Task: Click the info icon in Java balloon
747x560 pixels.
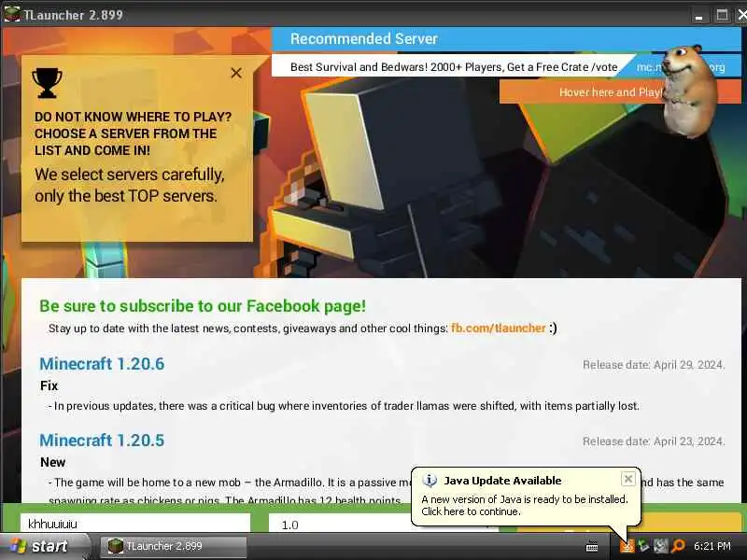Action: (430, 481)
